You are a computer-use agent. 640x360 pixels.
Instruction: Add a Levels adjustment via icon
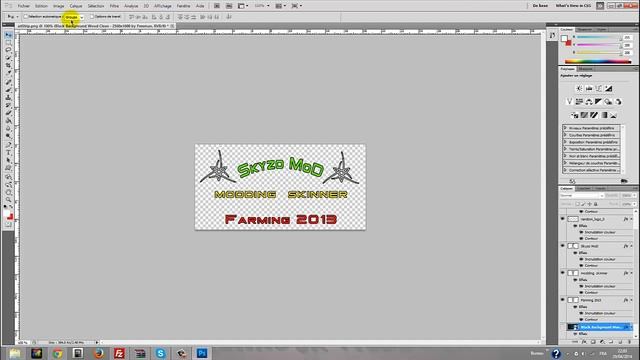[589, 89]
